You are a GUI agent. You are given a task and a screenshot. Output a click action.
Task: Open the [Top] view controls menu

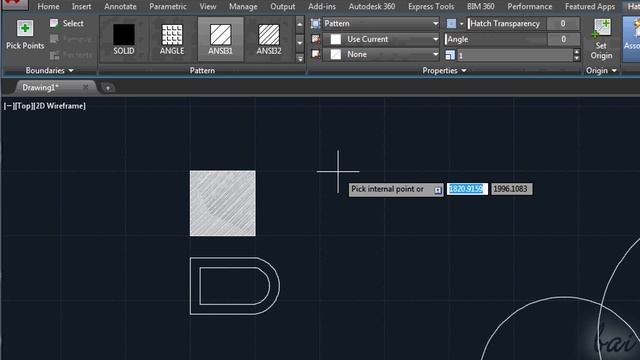click(23, 106)
